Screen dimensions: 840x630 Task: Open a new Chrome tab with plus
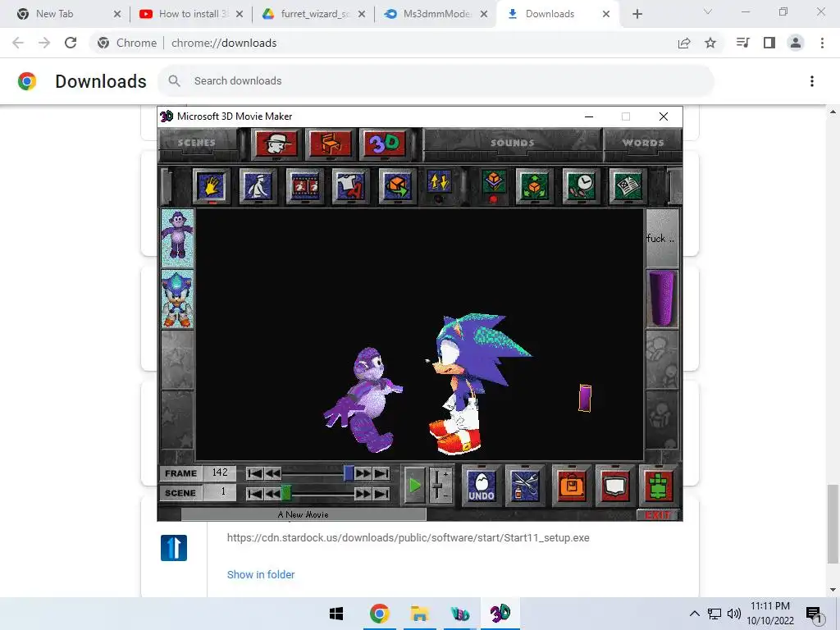(637, 14)
